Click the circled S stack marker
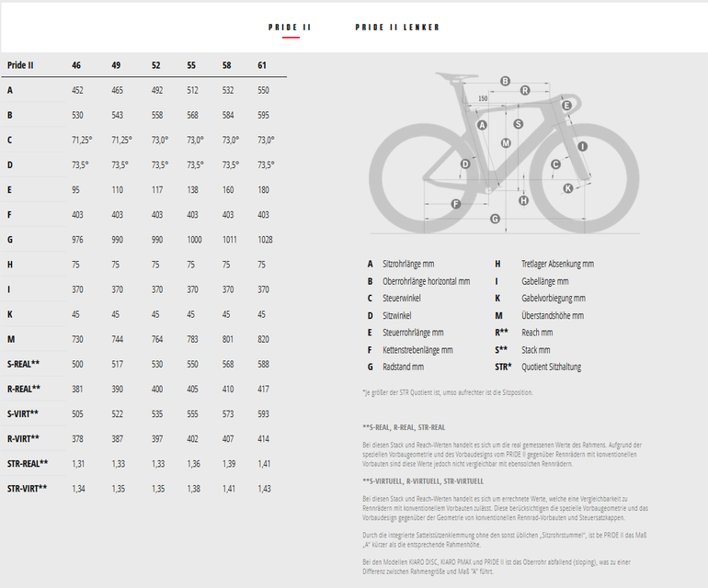This screenshot has height=588, width=708. pyautogui.click(x=519, y=124)
